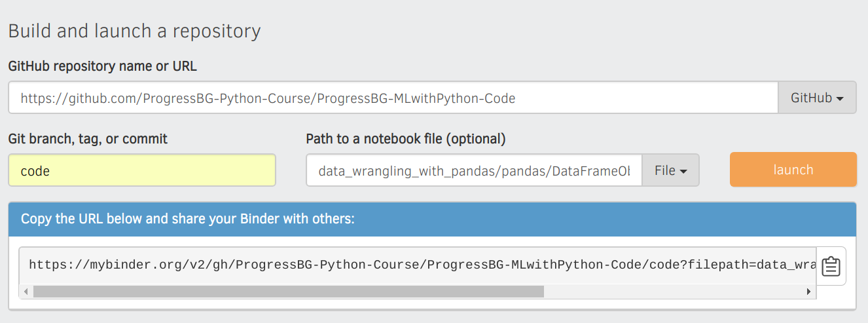This screenshot has height=323, width=868.
Task: Click the "Git branch, tag, or commit" label
Action: (x=88, y=139)
